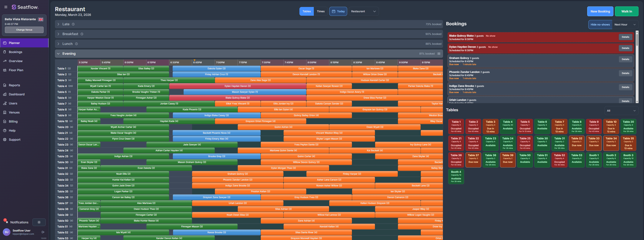This screenshot has height=240, width=644.
Task: Switch to the Times view tab
Action: (x=321, y=11)
